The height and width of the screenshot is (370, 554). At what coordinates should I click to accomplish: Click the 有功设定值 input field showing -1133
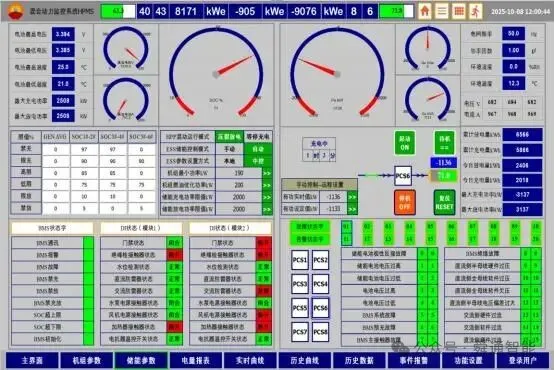(x=333, y=209)
